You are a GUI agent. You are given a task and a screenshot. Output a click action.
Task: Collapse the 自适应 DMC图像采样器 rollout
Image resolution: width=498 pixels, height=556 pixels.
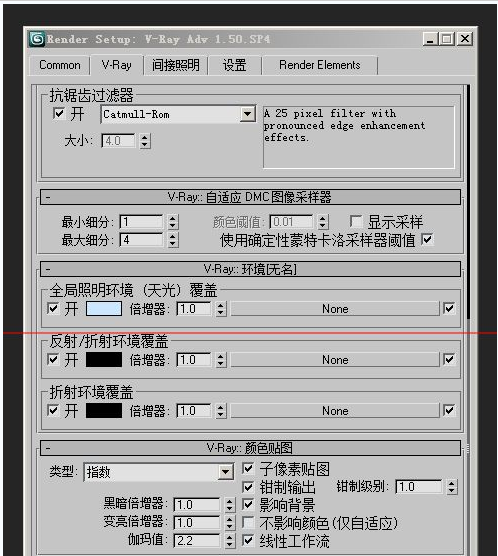coord(250,197)
